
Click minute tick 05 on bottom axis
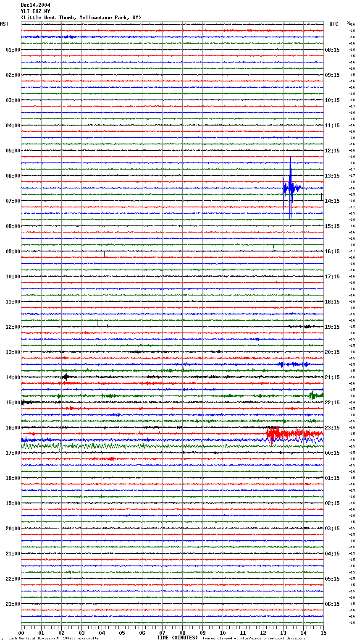122,633
